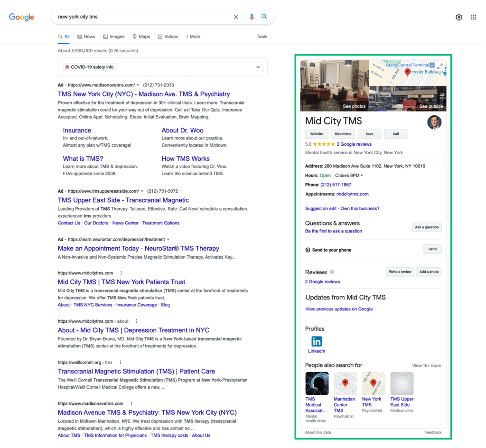Open NeuroStar TMS Therapy ad link

(x=138, y=249)
